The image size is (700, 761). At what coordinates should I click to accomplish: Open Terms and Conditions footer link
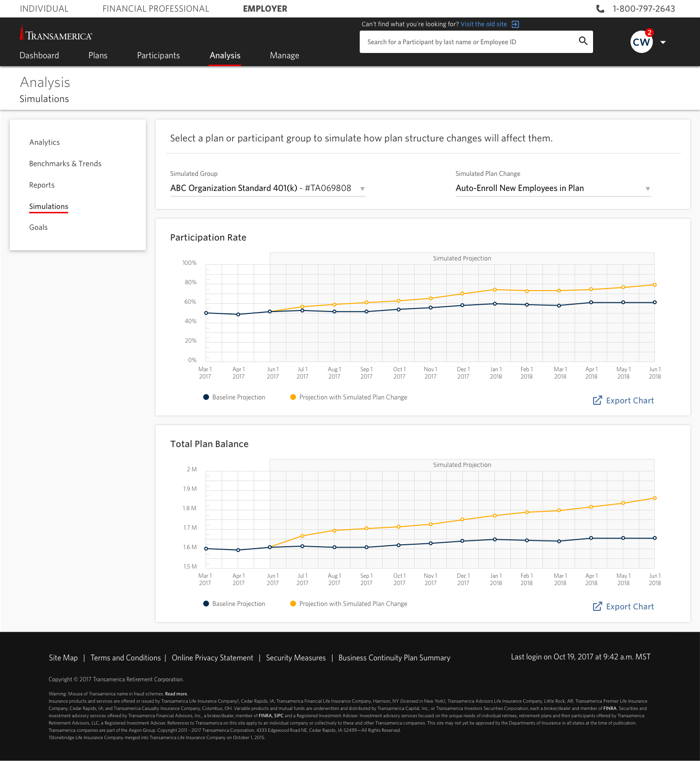(125, 657)
